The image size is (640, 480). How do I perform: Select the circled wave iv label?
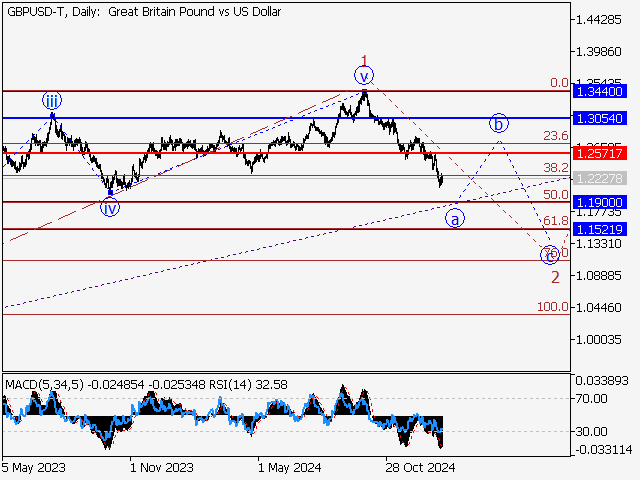point(110,208)
